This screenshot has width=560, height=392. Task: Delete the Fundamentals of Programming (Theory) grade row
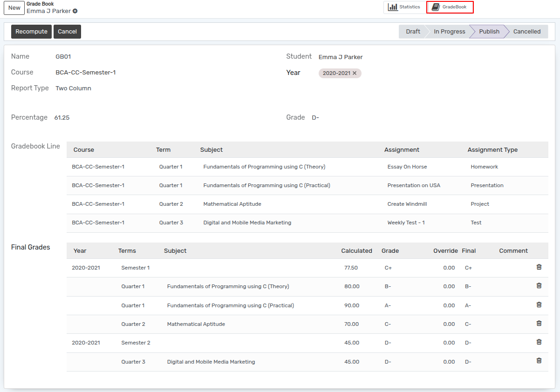539,286
